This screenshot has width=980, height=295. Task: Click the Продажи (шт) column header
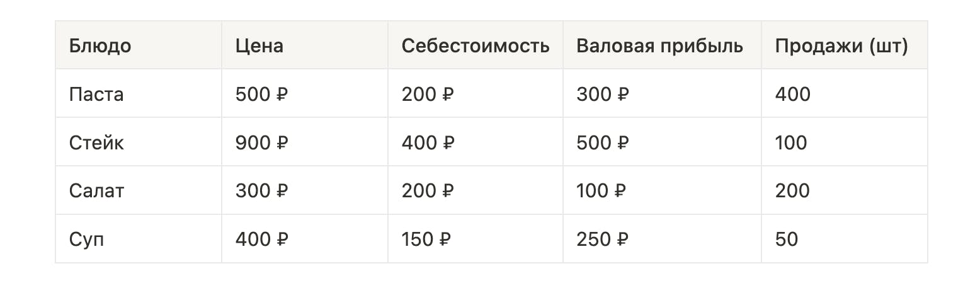click(841, 46)
